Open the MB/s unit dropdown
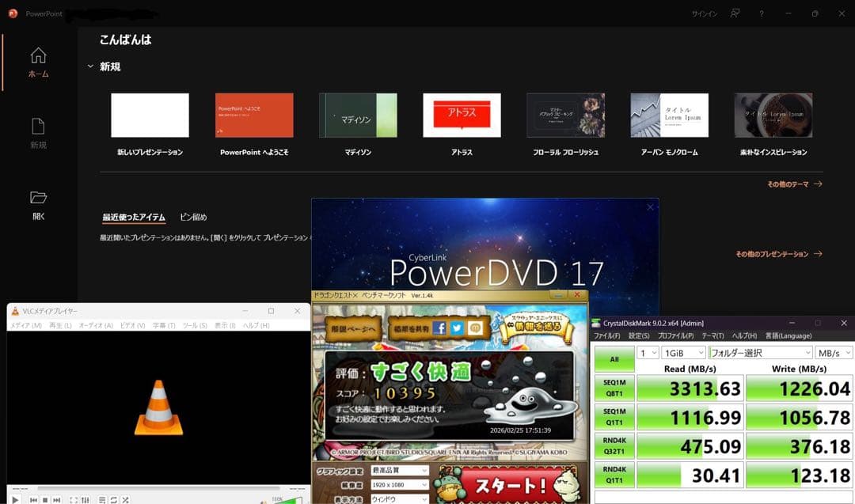This screenshot has width=855, height=504. (x=834, y=353)
